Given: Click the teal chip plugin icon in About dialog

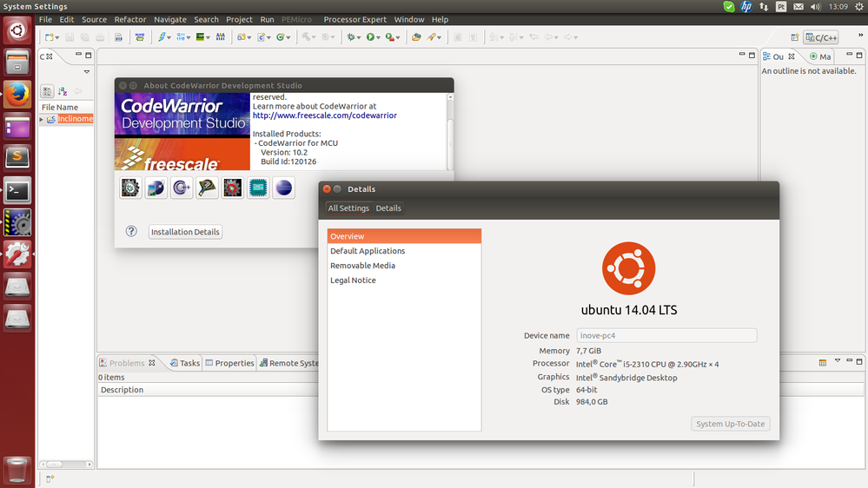Looking at the screenshot, I should (258, 188).
